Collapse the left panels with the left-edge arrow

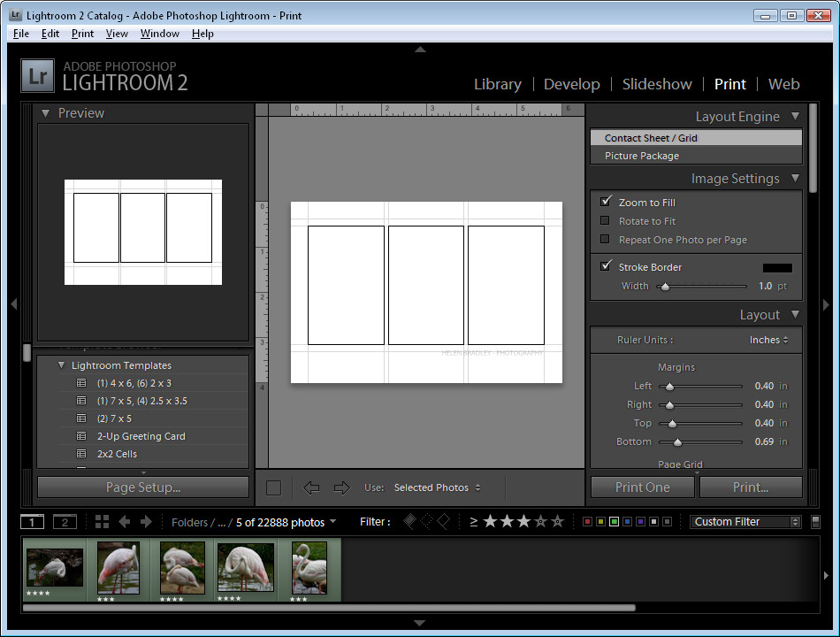point(14,304)
